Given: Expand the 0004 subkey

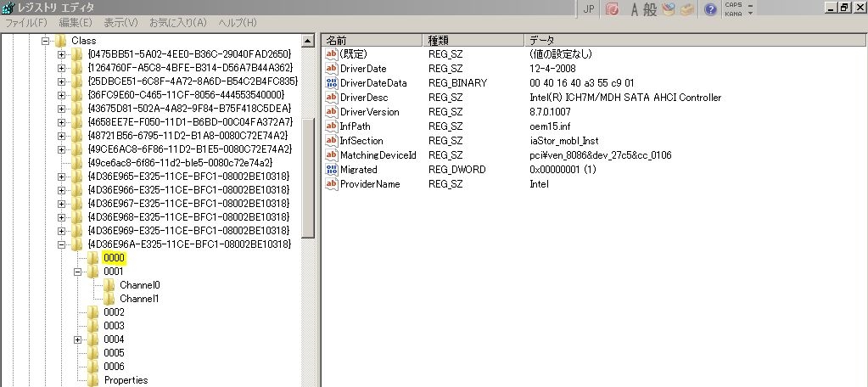Looking at the screenshot, I should [77, 339].
